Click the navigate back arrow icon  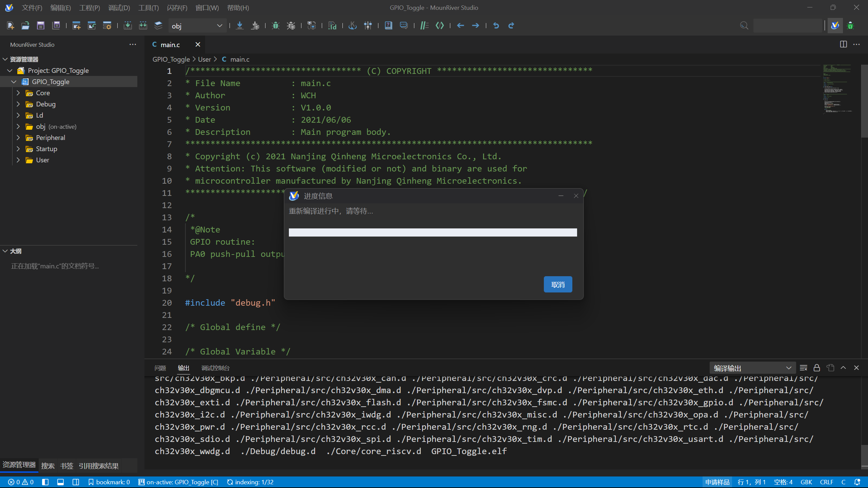coord(460,25)
